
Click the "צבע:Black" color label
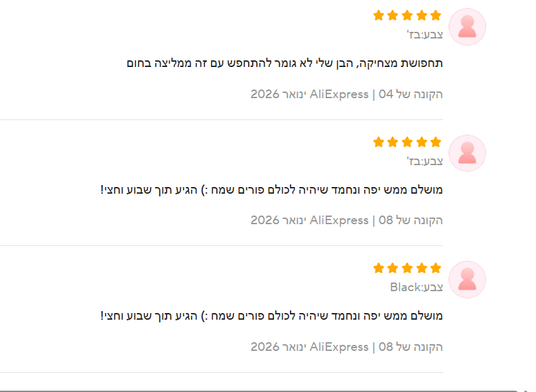(416, 287)
